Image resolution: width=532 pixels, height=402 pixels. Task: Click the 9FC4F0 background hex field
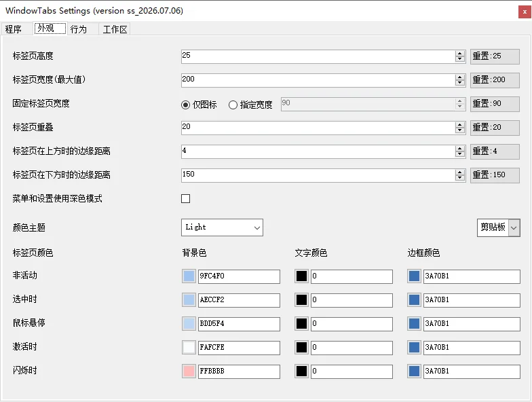click(239, 276)
